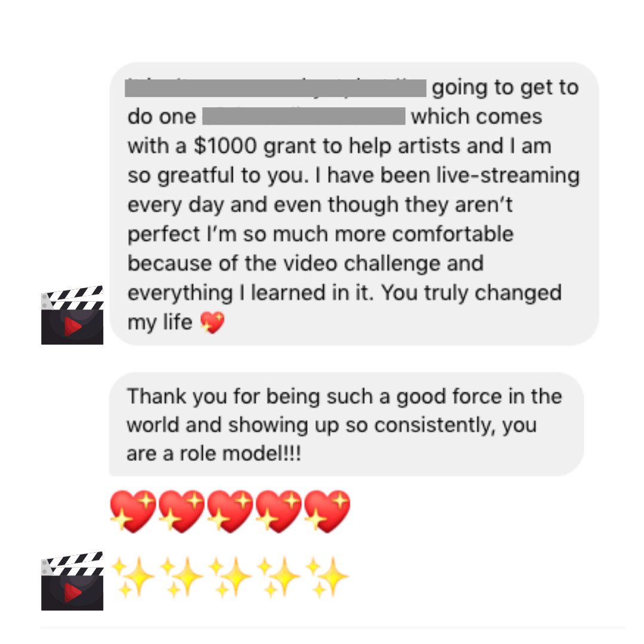
Task: Click the middle sparkles emoji in the bottom row
Action: tap(230, 577)
